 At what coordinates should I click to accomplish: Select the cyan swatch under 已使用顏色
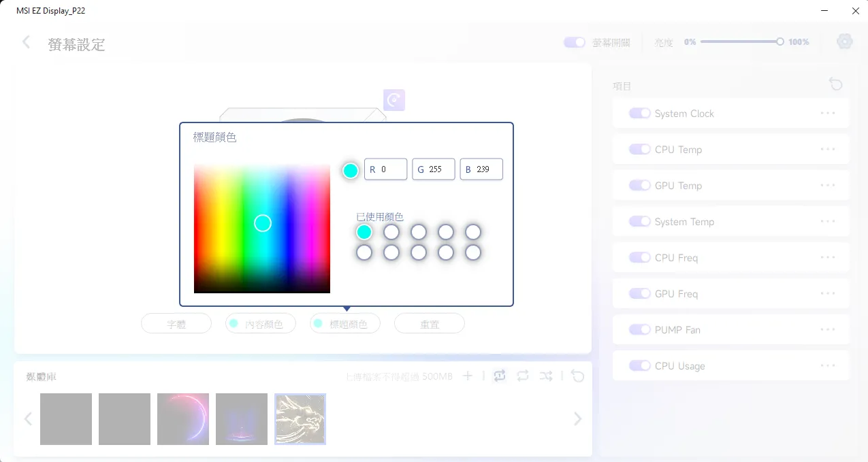click(364, 232)
